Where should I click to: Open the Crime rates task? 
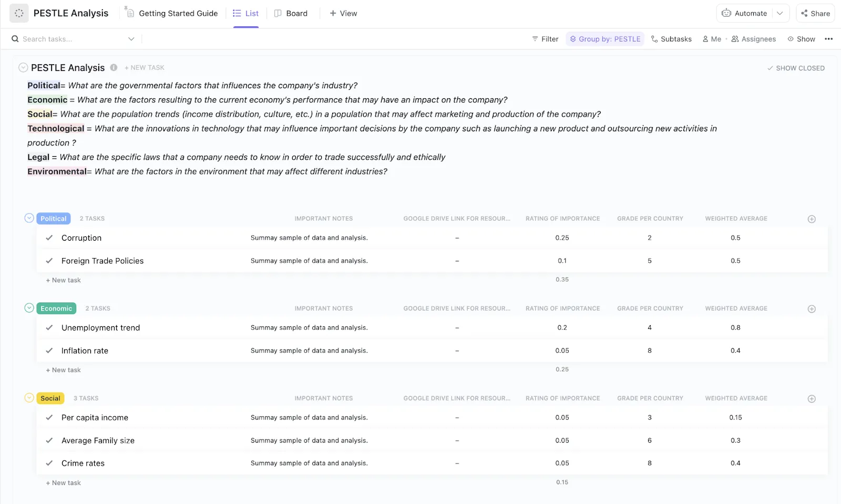[83, 464]
